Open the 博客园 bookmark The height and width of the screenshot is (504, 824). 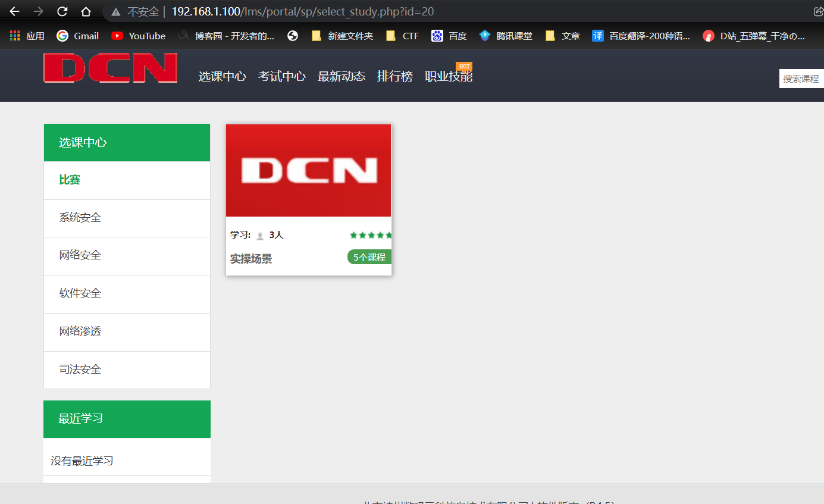click(x=227, y=36)
